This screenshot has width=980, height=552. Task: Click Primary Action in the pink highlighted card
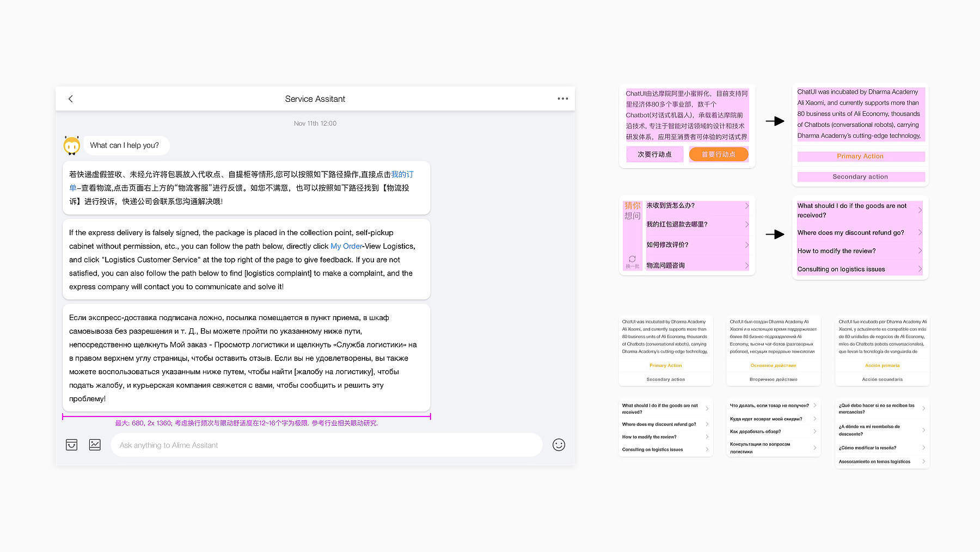point(861,156)
